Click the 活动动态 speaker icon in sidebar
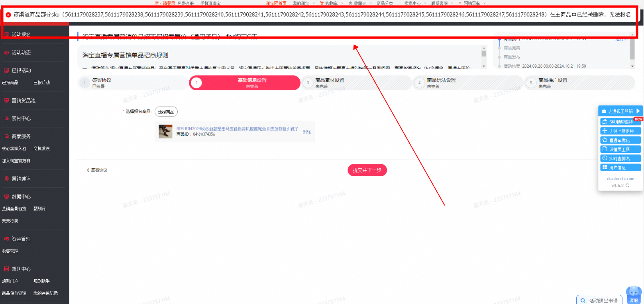The image size is (644, 304). click(x=6, y=53)
